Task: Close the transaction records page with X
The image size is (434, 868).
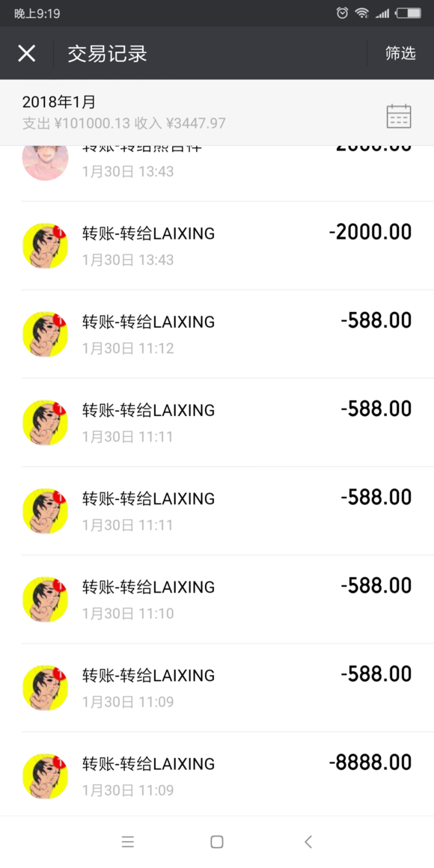Action: [27, 53]
